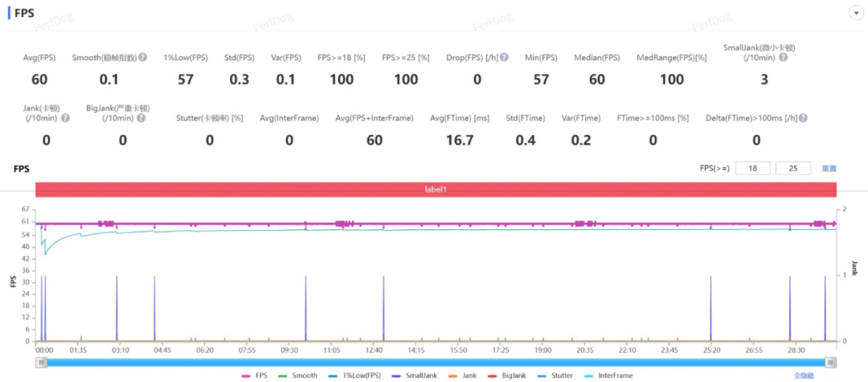Toggle BigJank series in legend
This screenshot has height=382, width=868.
pos(508,376)
